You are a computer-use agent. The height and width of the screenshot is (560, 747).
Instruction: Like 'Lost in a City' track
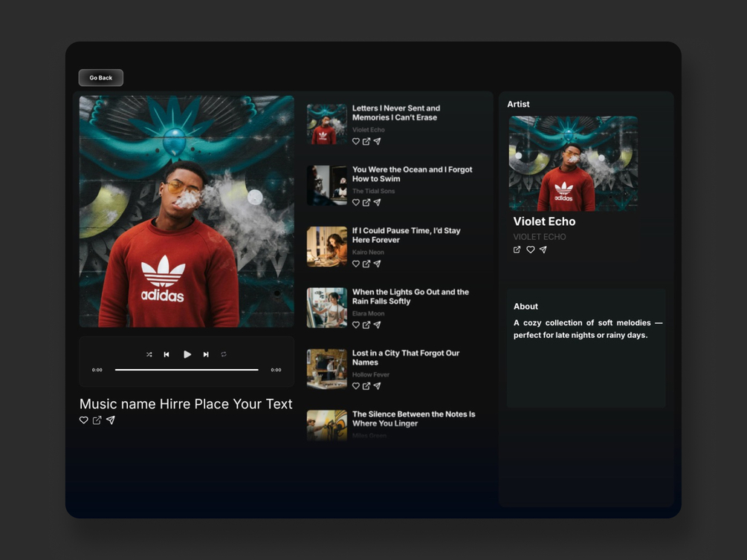(356, 386)
